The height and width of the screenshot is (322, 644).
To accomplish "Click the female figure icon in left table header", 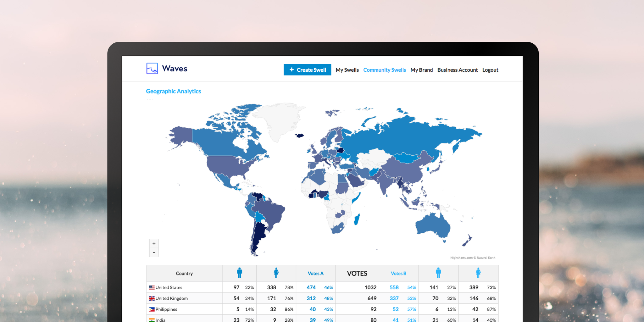I will (276, 273).
